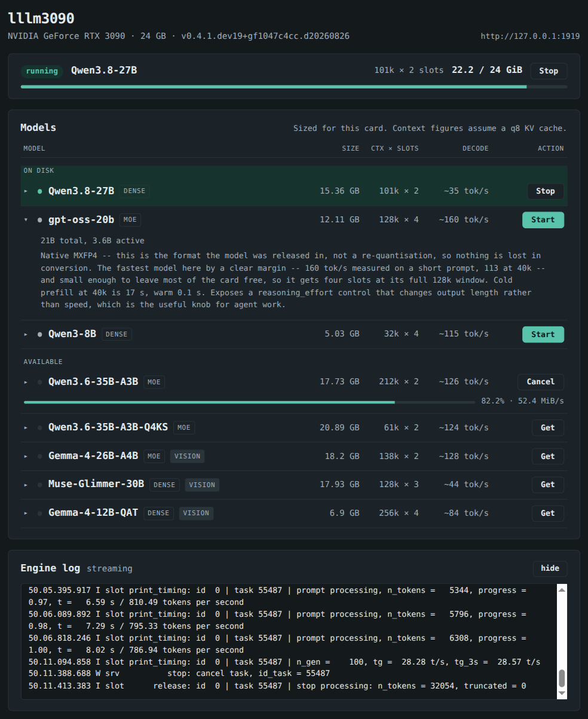Click the MOE tag on gpt-oss-20b
Image resolution: width=588 pixels, height=719 pixels.
tap(130, 220)
